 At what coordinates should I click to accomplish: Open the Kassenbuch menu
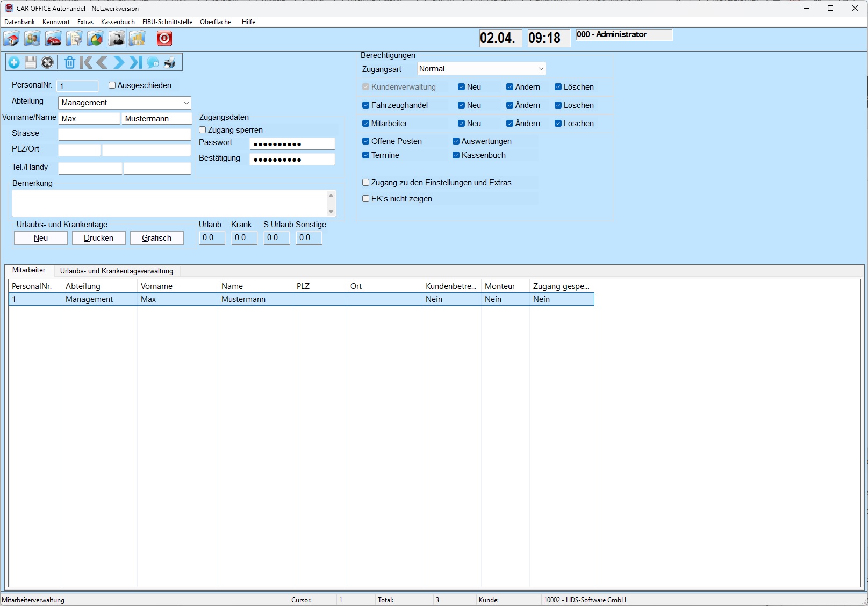(118, 22)
